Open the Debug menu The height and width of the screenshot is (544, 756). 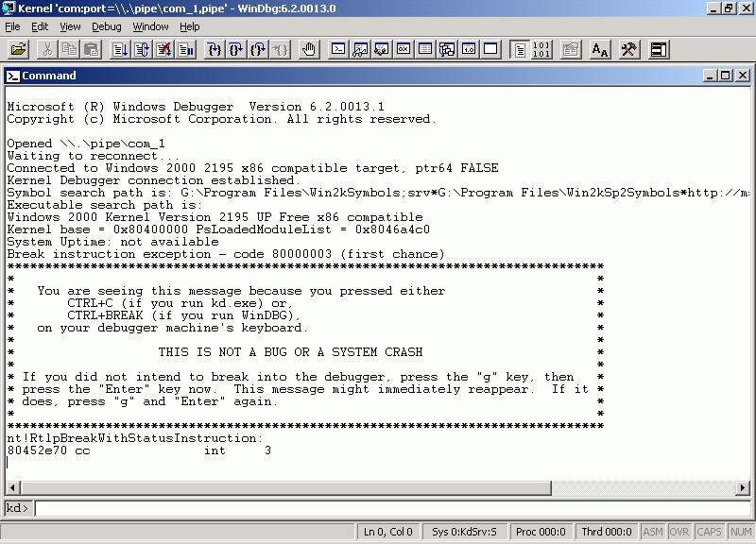point(107,27)
